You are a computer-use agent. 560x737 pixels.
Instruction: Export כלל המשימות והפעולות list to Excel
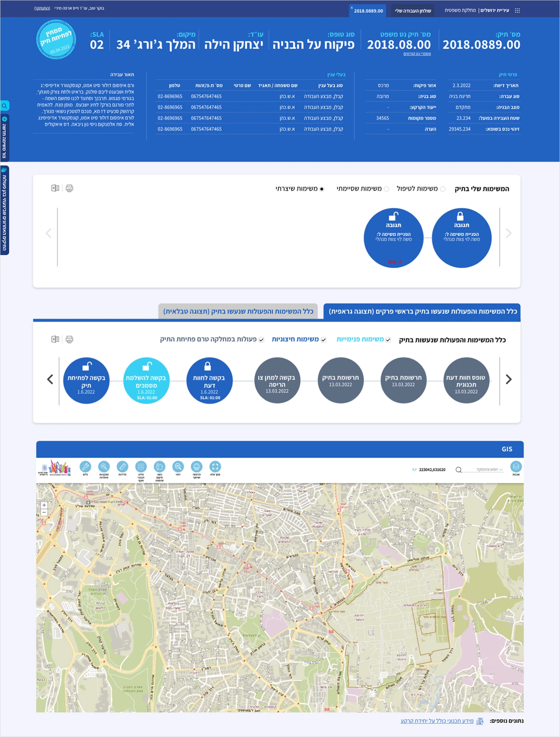coord(55,339)
